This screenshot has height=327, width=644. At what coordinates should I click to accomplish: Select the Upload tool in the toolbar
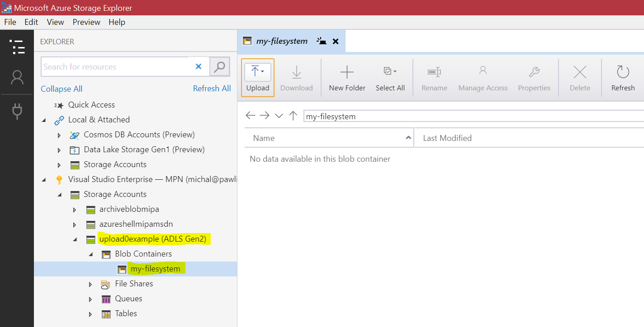tap(257, 77)
